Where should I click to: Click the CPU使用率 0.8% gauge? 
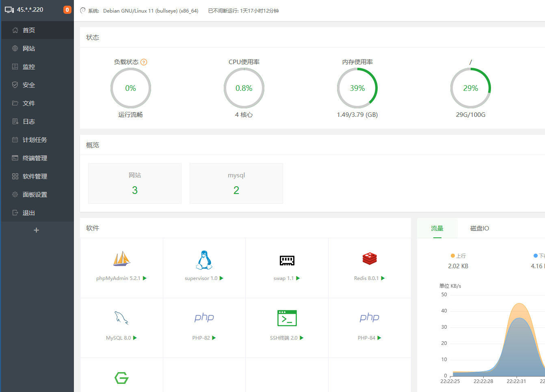point(244,88)
